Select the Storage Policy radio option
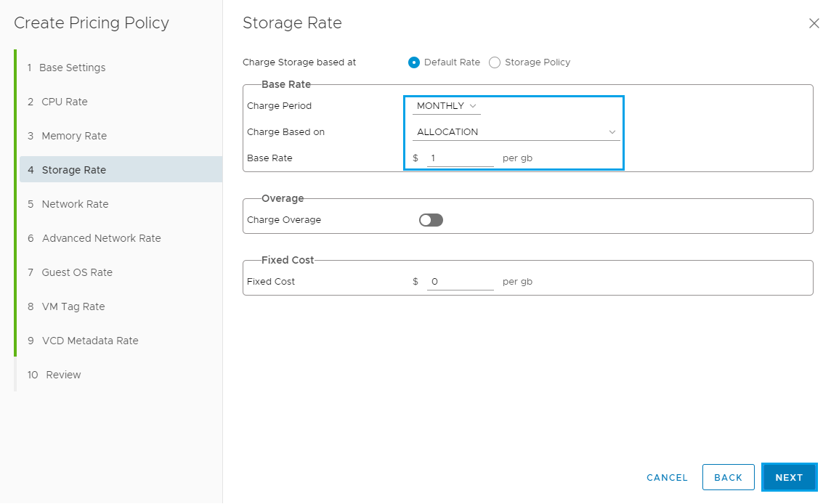The image size is (831, 504). click(x=495, y=62)
